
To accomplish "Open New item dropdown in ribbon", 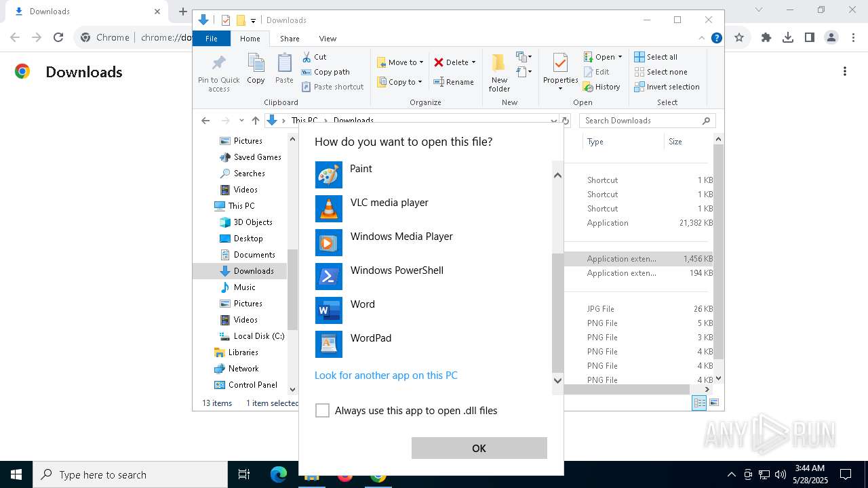I will coord(524,57).
